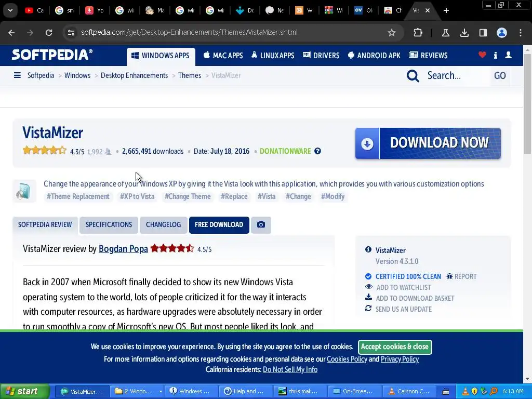Image resolution: width=532 pixels, height=399 pixels.
Task: Go to Themes breadcrumb link
Action: [190, 75]
